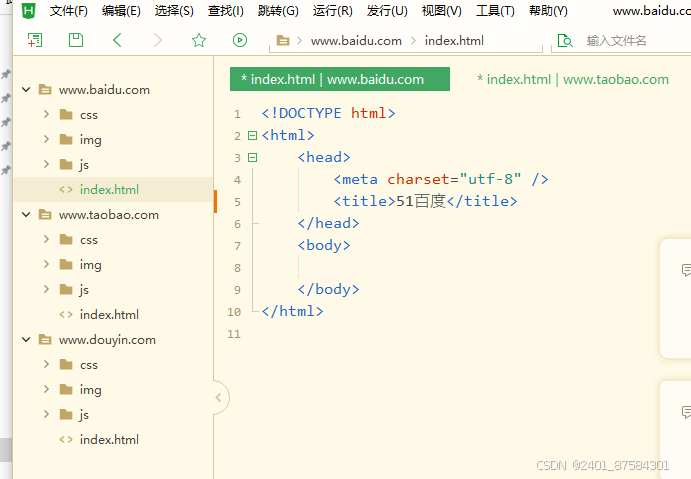The height and width of the screenshot is (479, 691).
Task: Fold the <head> tag at line 3
Action: coord(252,158)
